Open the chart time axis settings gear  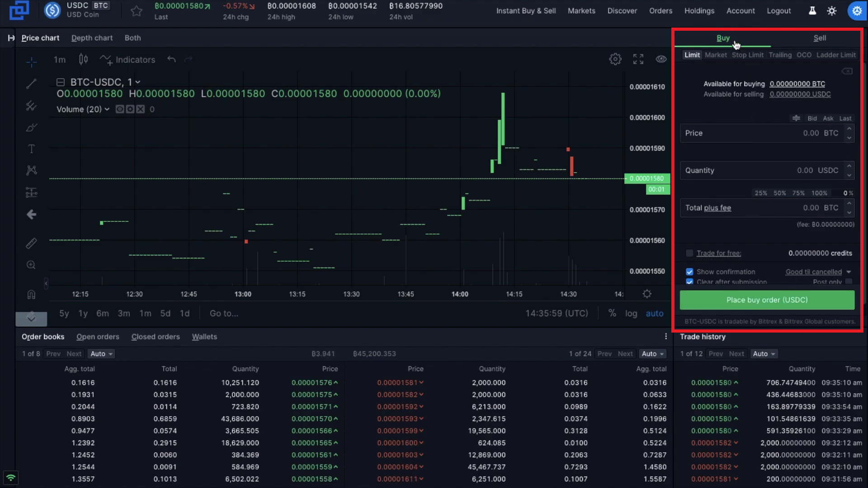pyautogui.click(x=647, y=294)
